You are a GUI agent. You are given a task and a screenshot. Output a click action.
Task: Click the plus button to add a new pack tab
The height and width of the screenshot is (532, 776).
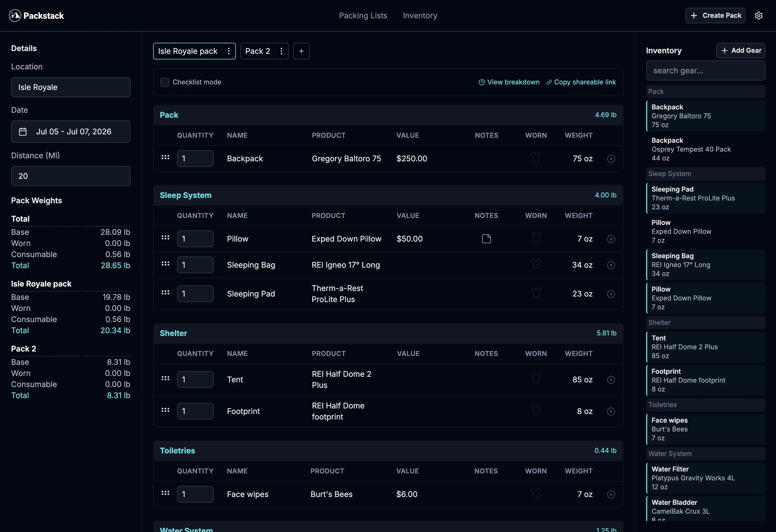[301, 51]
